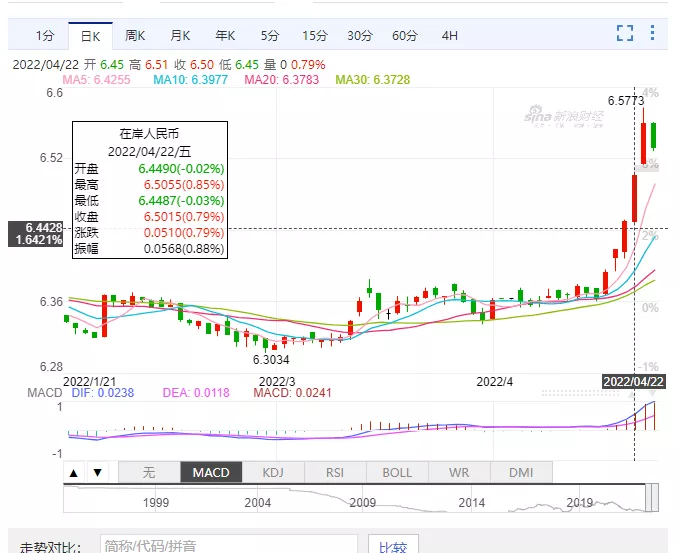Click the 振幅 0.0568 row in tooltip
Image resolution: width=679 pixels, height=553 pixels.
coord(149,249)
